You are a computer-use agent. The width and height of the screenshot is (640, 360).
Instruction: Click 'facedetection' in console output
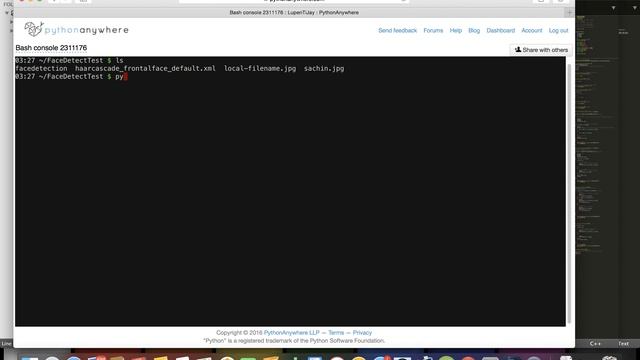[41, 69]
